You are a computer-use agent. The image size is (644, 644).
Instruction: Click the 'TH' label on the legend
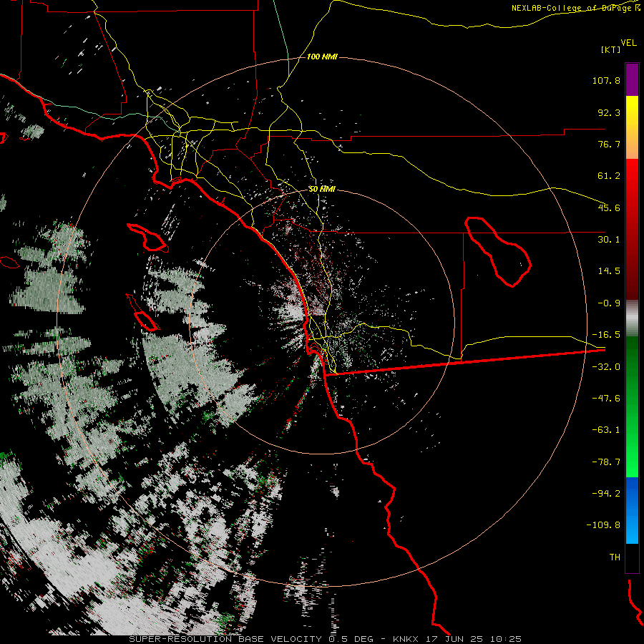[615, 557]
